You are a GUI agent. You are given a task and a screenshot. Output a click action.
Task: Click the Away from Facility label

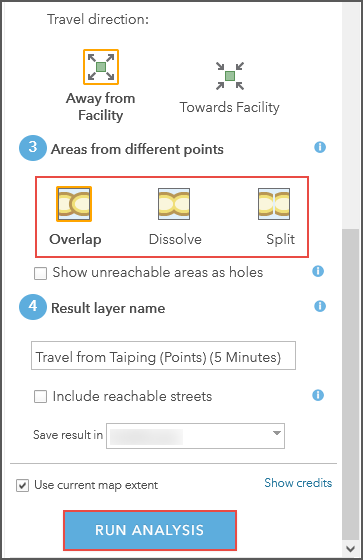[101, 107]
